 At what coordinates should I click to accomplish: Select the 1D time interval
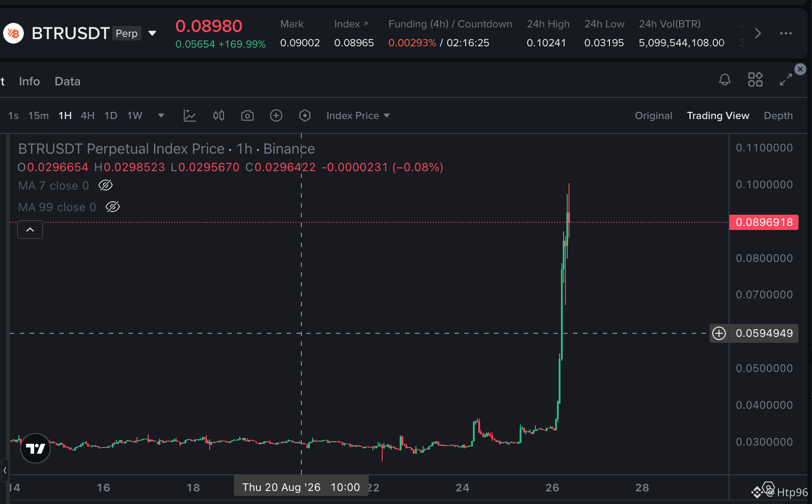pyautogui.click(x=111, y=115)
